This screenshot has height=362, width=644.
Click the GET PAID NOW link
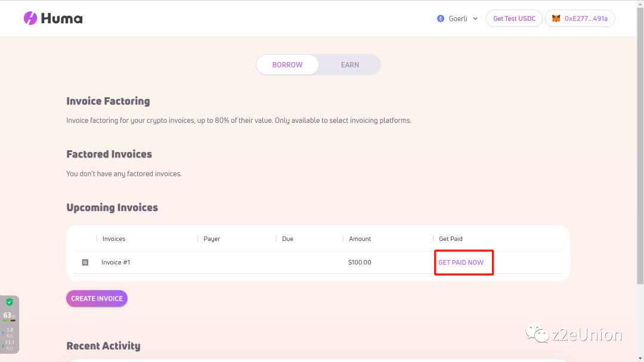(x=461, y=262)
